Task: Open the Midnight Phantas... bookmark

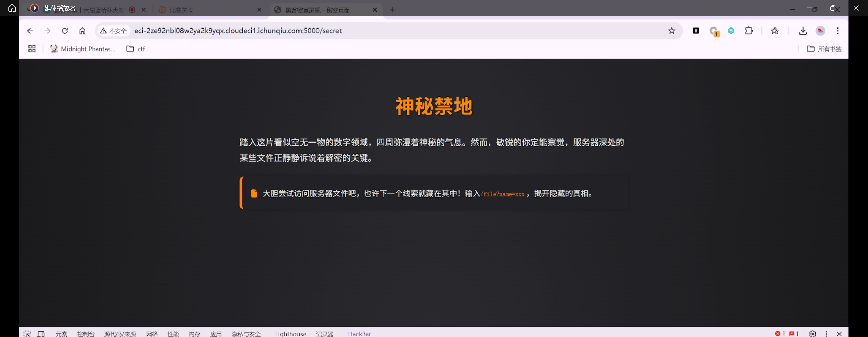Action: coord(83,49)
